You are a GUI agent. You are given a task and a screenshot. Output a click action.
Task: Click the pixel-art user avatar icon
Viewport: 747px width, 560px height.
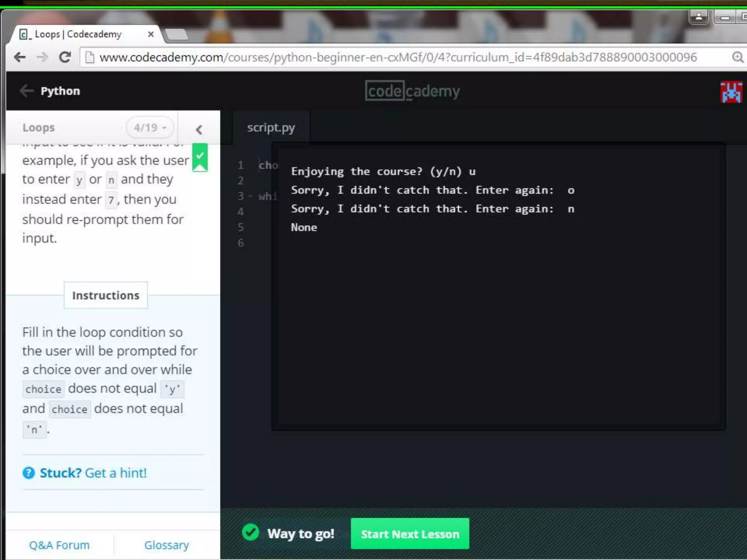click(731, 92)
